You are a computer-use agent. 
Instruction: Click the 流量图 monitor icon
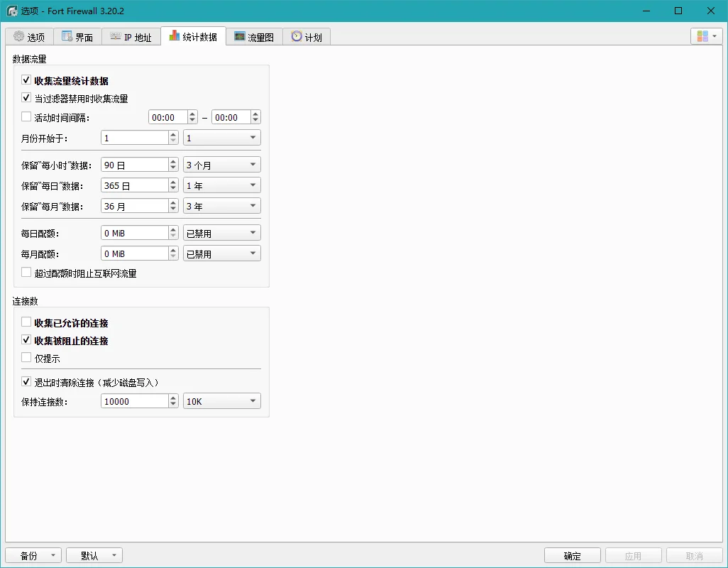[240, 36]
